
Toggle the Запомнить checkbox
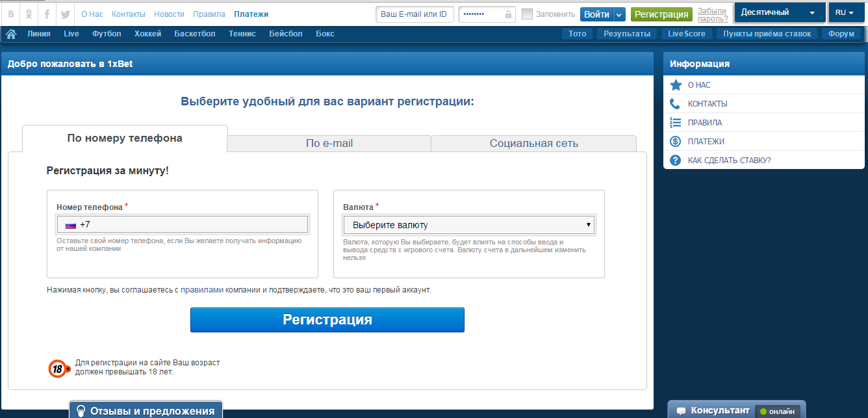coord(528,14)
